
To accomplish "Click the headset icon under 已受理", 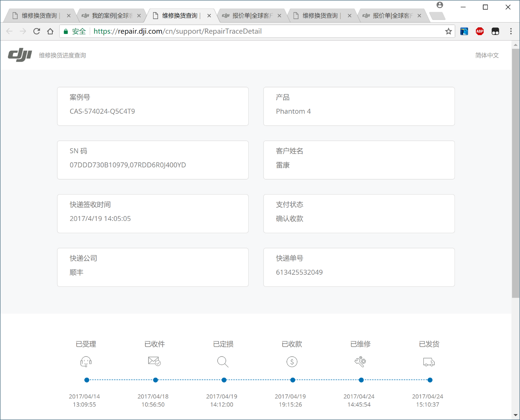I will 86,362.
